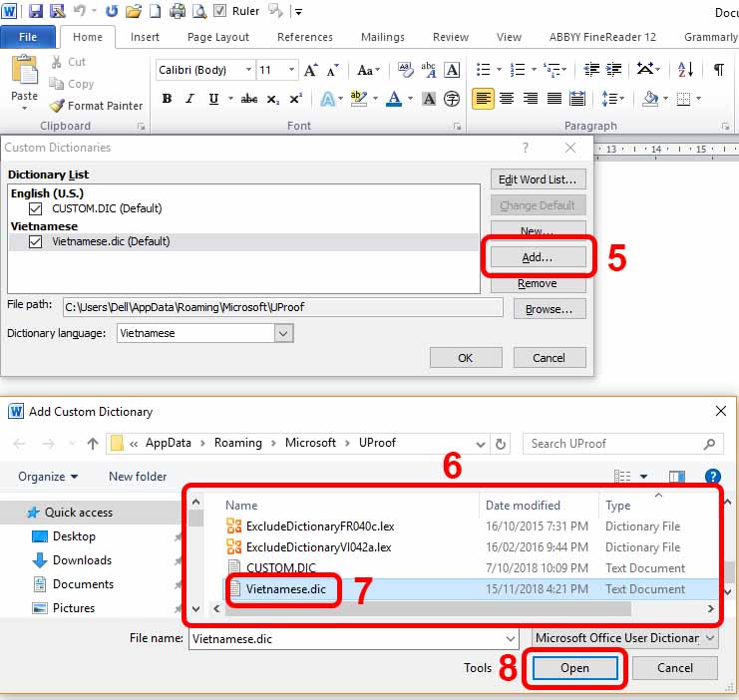The image size is (739, 700).
Task: Apply Subscript formatting
Action: coord(273,99)
